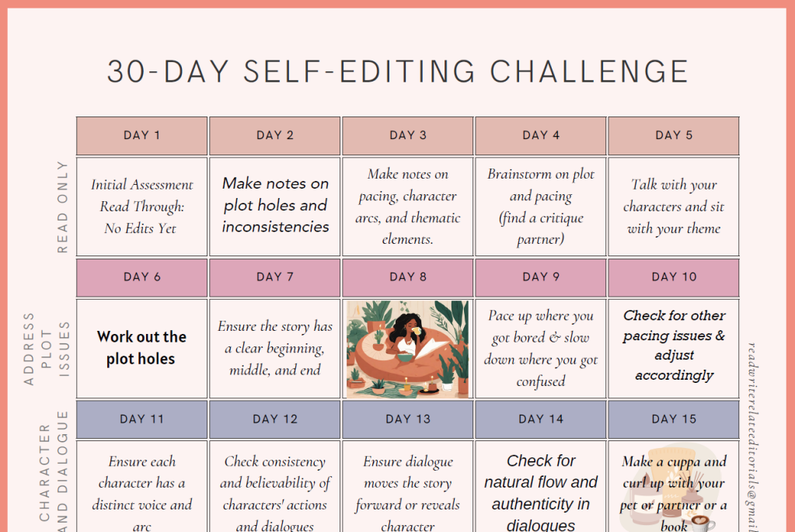Image resolution: width=795 pixels, height=532 pixels.
Task: Select the natural flow and authenticity cell
Action: [x=540, y=486]
